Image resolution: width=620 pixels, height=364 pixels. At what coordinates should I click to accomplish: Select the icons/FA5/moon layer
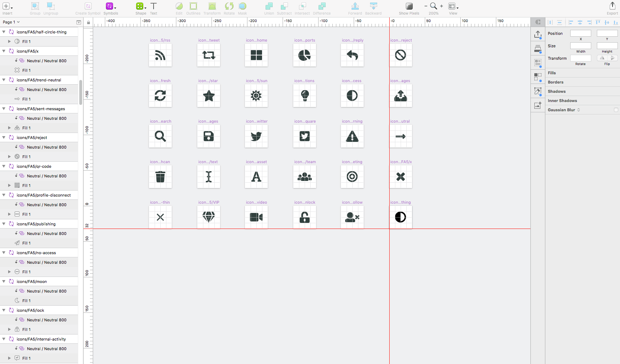pyautogui.click(x=39, y=282)
